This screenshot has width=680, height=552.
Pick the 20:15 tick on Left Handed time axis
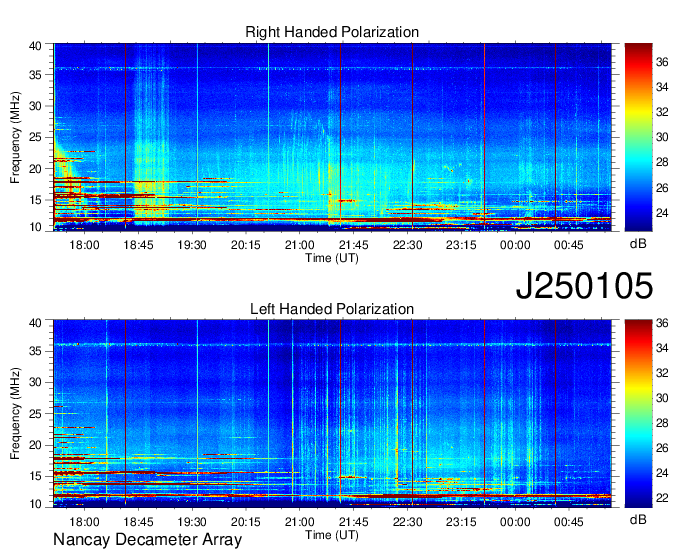coord(246,522)
